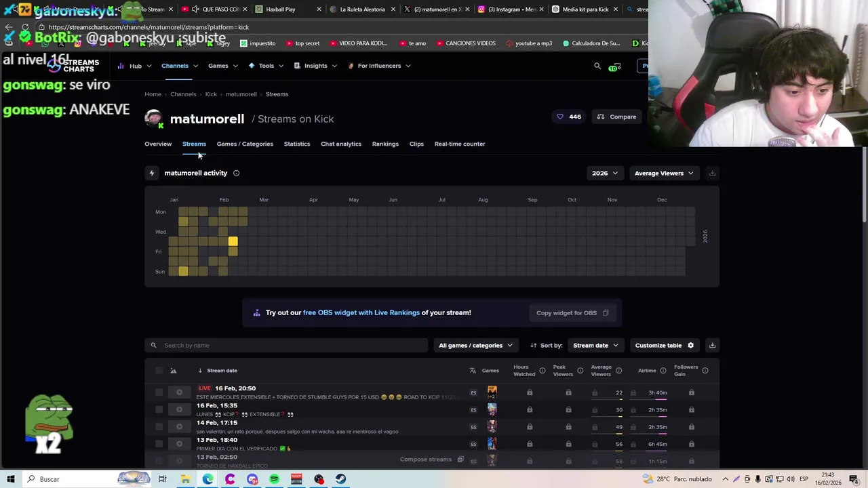Open the Stream date sort dropdown
The width and height of the screenshot is (868, 488).
pos(595,346)
